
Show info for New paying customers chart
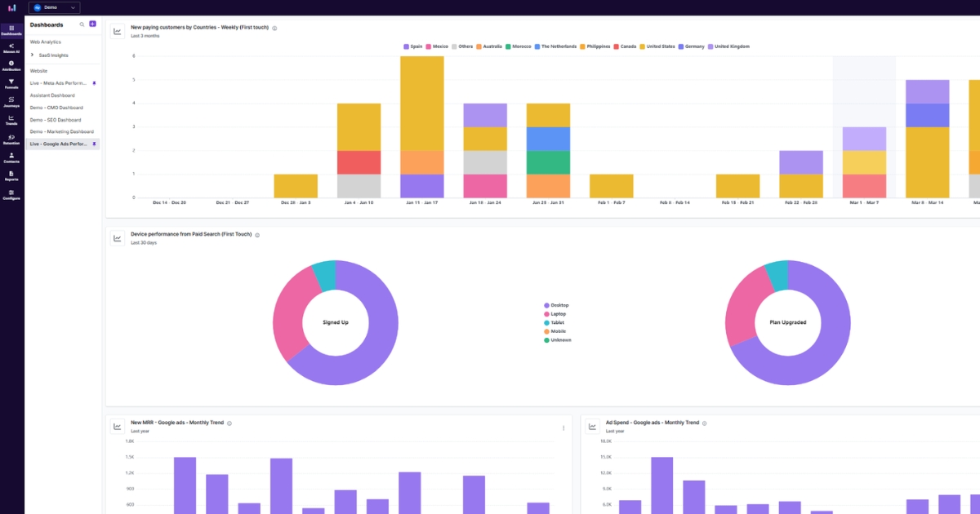[274, 28]
